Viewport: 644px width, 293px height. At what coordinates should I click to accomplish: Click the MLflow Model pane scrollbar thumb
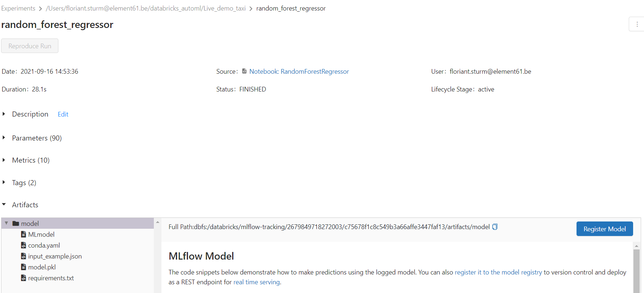pos(636,270)
